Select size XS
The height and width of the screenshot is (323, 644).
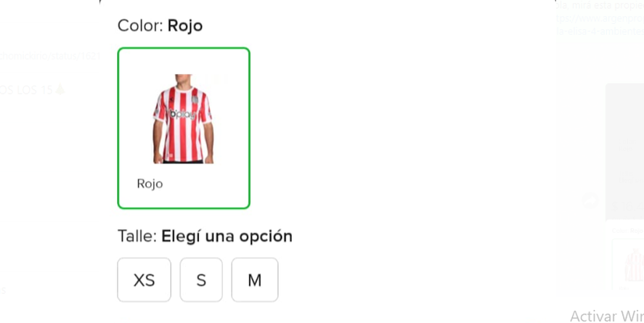tap(144, 280)
